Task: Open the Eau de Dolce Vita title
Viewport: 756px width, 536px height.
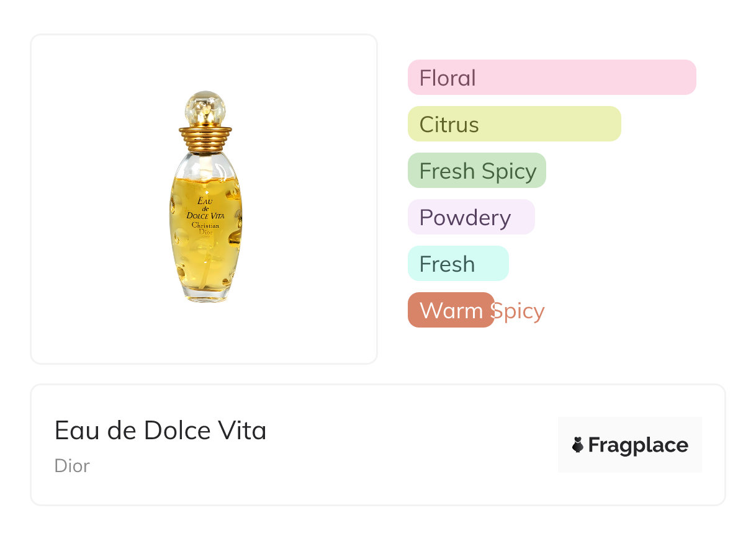Action: pos(160,431)
